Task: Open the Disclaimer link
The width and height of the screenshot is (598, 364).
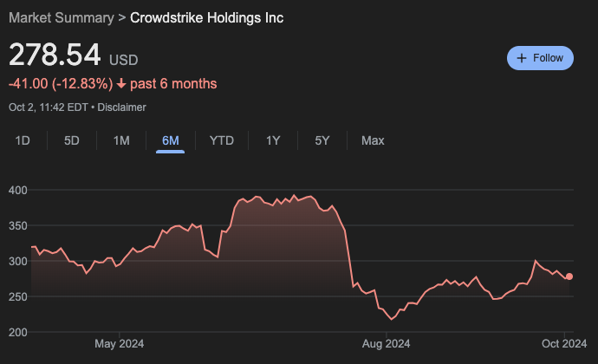Action: (x=121, y=107)
